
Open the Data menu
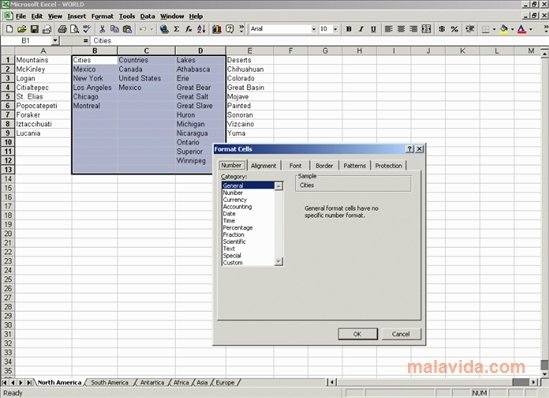(x=147, y=16)
